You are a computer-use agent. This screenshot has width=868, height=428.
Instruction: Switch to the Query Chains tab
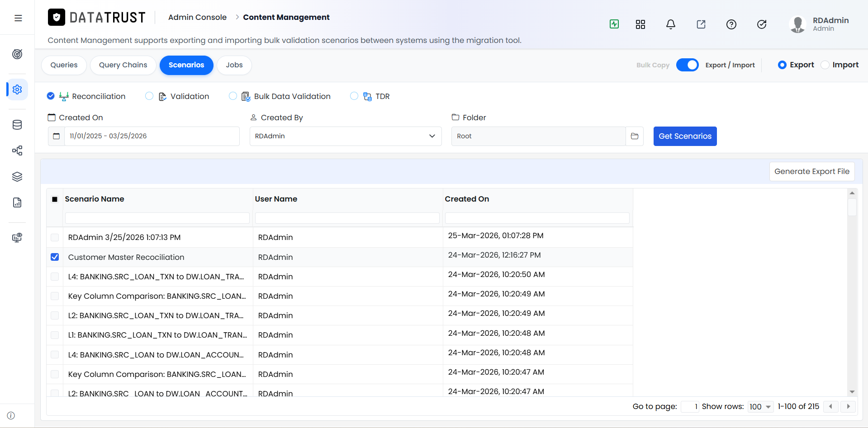pos(123,65)
